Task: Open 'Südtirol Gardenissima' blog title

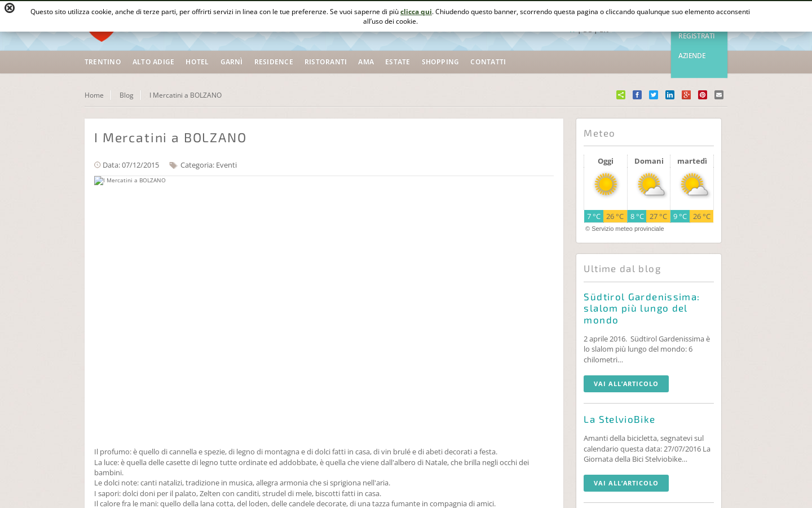Action: click(641, 308)
